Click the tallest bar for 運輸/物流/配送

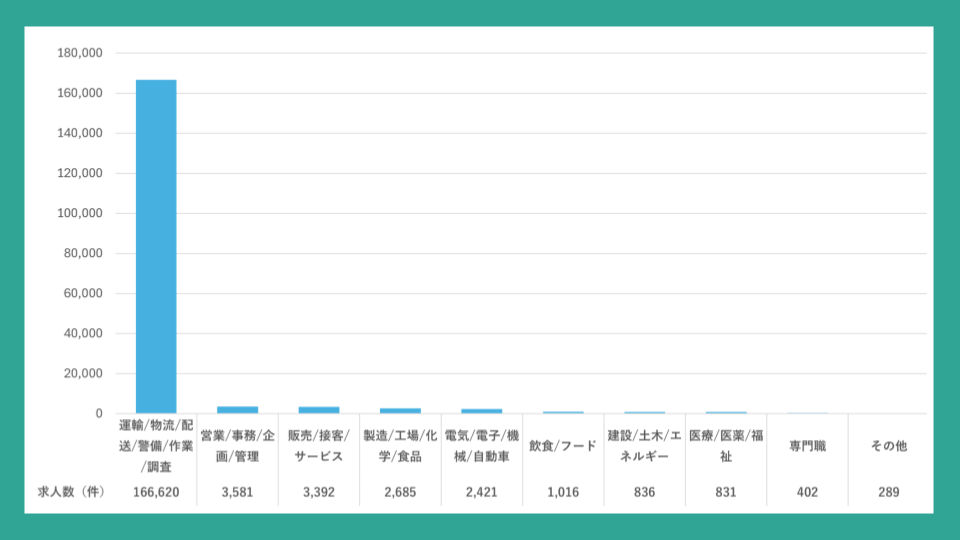pos(156,247)
